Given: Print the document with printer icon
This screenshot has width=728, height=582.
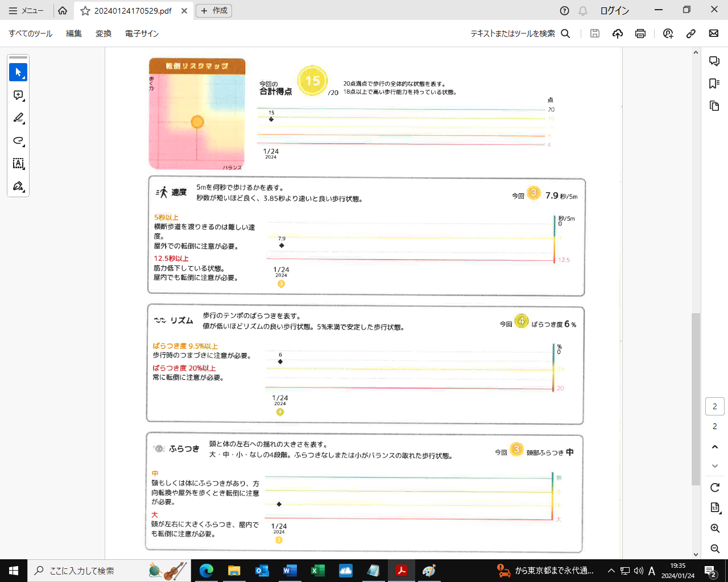Looking at the screenshot, I should click(640, 34).
